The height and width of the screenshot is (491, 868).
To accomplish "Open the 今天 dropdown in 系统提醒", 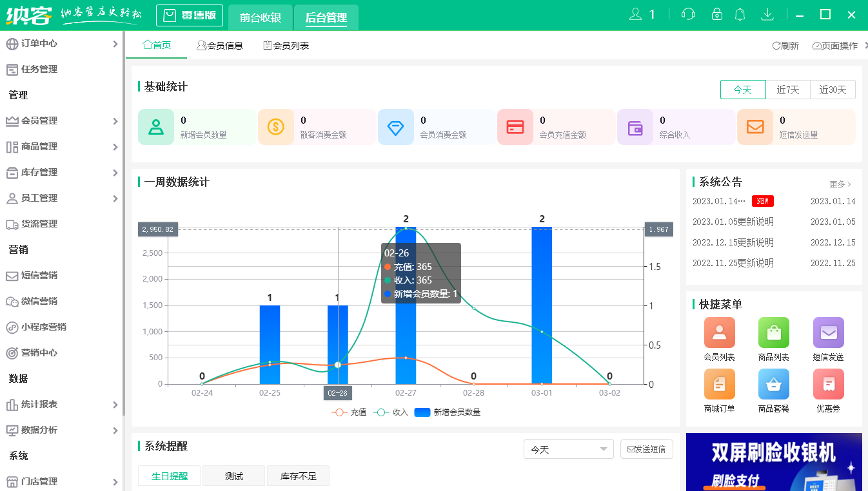I will [x=568, y=449].
